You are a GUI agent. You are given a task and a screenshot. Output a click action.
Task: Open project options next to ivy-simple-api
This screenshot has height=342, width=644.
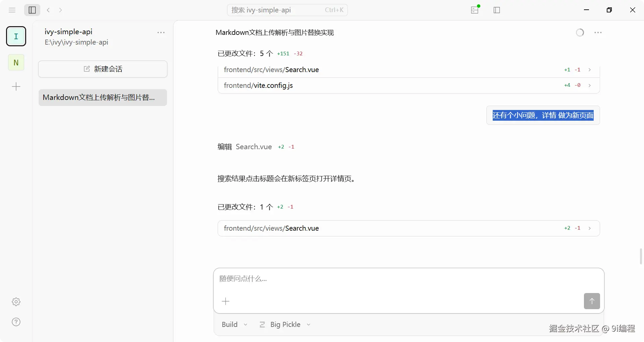coord(161,33)
